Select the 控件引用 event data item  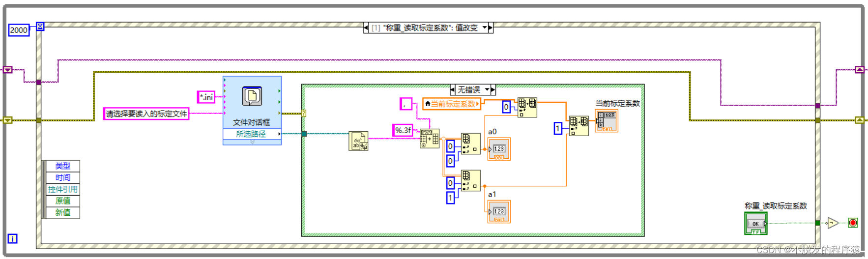(62, 189)
